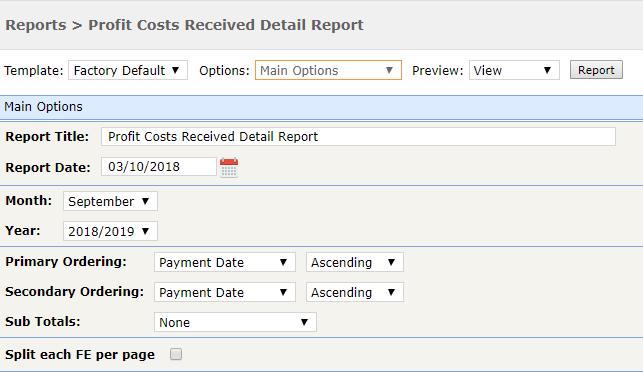The height and width of the screenshot is (372, 643).
Task: Click the Preview label
Action: [x=438, y=71]
